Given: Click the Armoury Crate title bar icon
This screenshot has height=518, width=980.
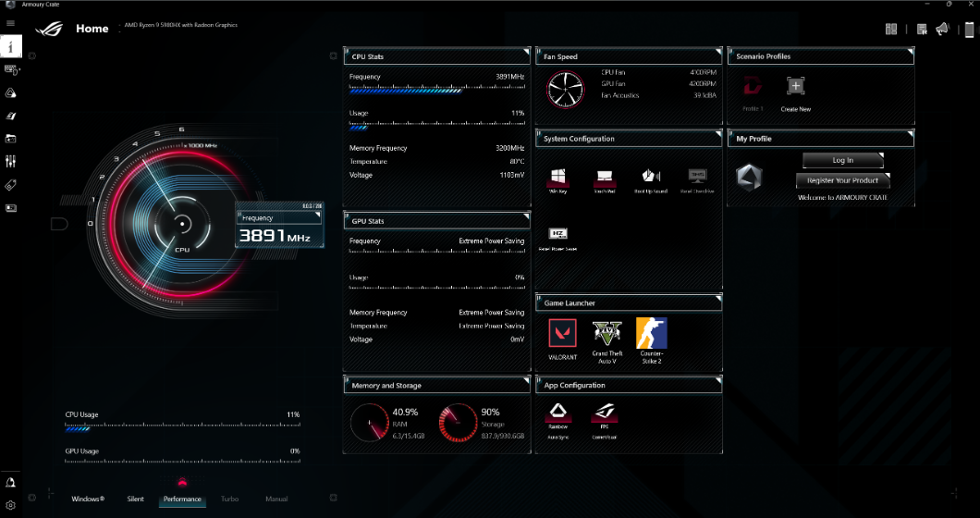Looking at the screenshot, I should point(10,5).
